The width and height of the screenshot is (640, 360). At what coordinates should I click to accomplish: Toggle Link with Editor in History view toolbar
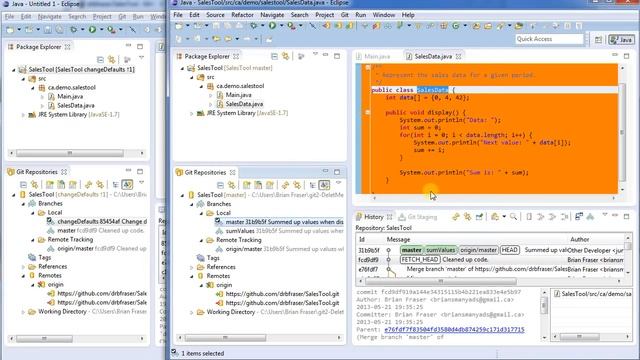[467, 217]
